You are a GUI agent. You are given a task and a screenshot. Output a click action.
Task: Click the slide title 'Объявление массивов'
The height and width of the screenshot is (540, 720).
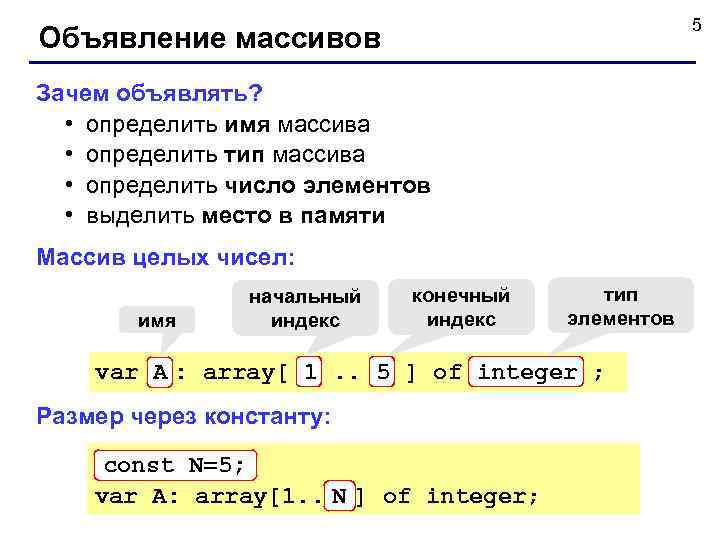tap(210, 38)
